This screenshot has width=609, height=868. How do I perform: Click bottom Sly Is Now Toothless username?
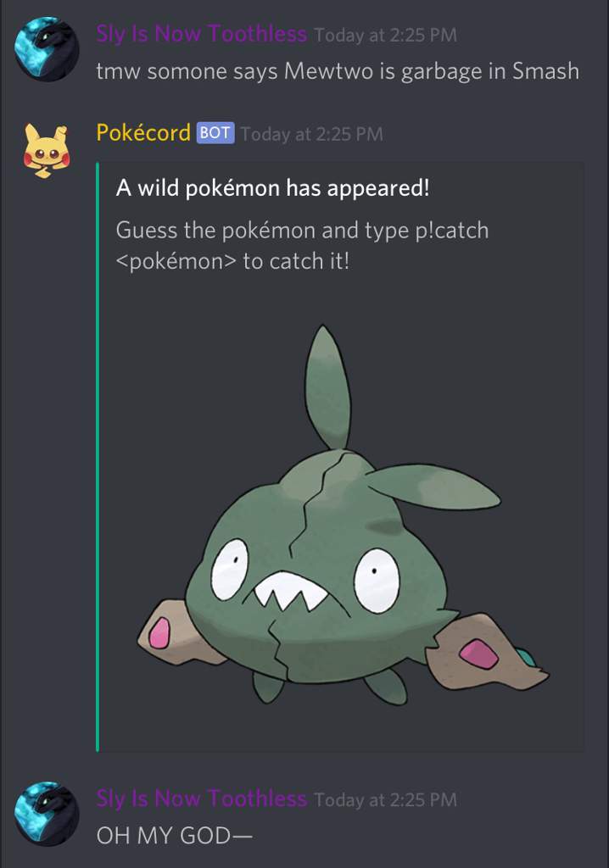(x=201, y=798)
